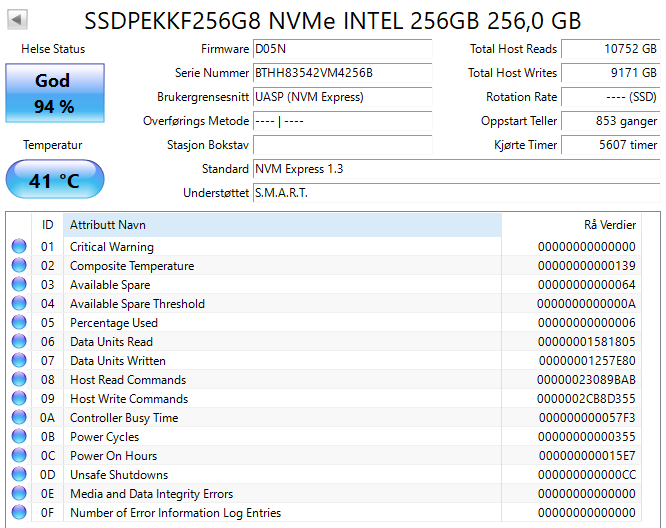Click the status orb beside Available Spare

19,285
